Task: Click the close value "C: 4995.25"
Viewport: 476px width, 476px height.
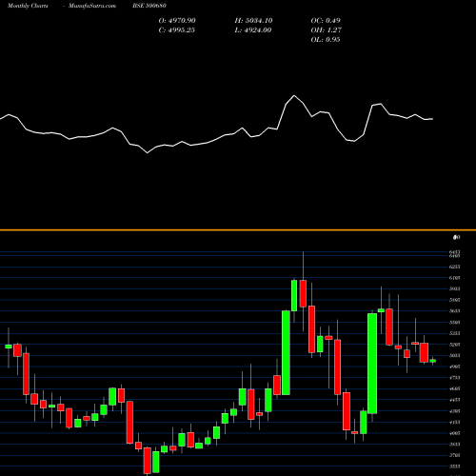Action: tap(177, 30)
